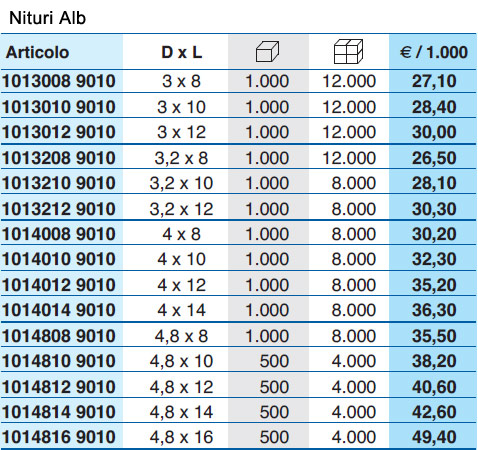Viewport: 478px width, 450px height.
Task: Select the D x L column header
Action: click(x=182, y=52)
